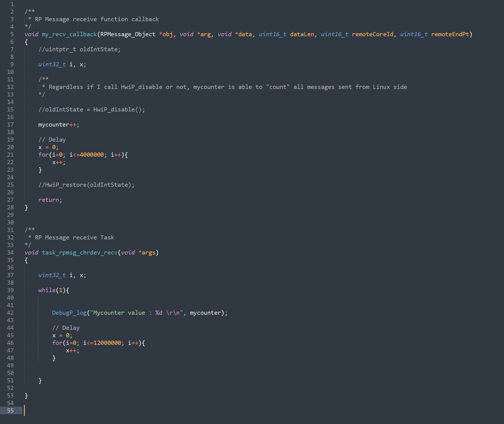
Task: Click the RPMessage_Object type name
Action: [x=128, y=34]
